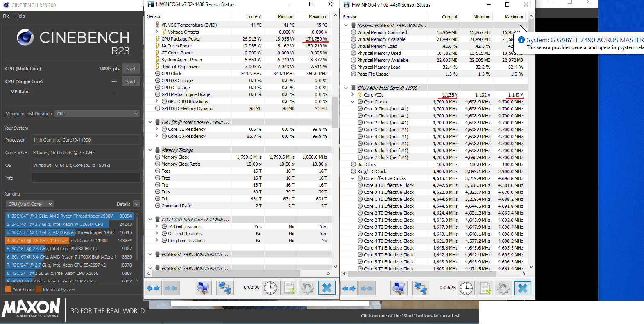Open sensor settings gear in right HWiNFO window
The width and height of the screenshot is (644, 324).
click(503, 288)
